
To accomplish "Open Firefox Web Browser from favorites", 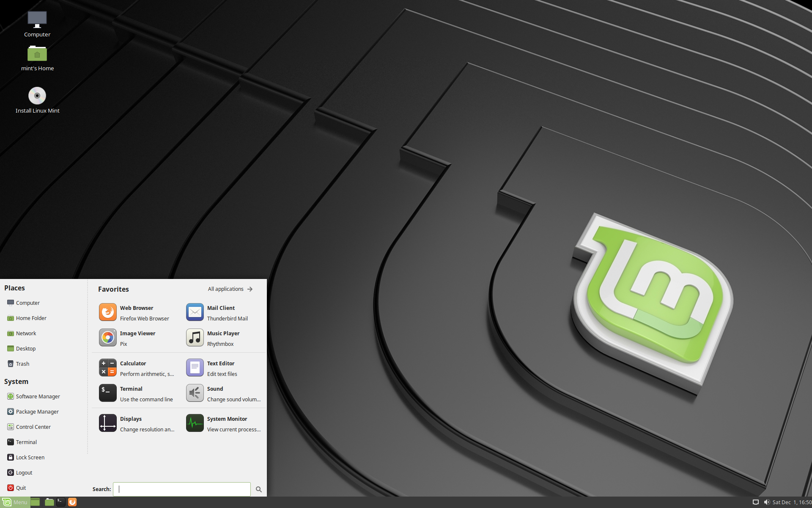I will tap(136, 312).
